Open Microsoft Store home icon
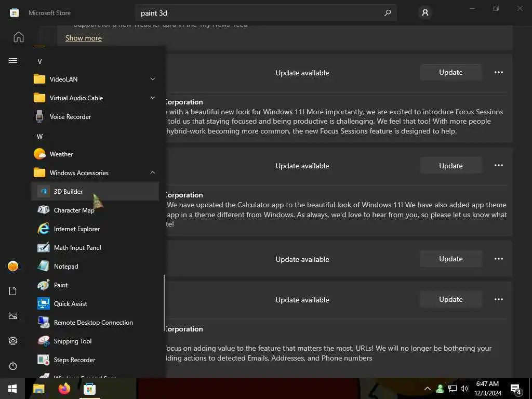The height and width of the screenshot is (399, 532). [x=19, y=37]
